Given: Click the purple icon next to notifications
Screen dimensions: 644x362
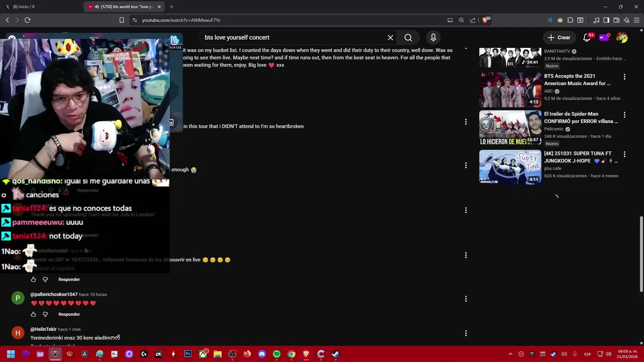Looking at the screenshot, I should pyautogui.click(x=604, y=38).
